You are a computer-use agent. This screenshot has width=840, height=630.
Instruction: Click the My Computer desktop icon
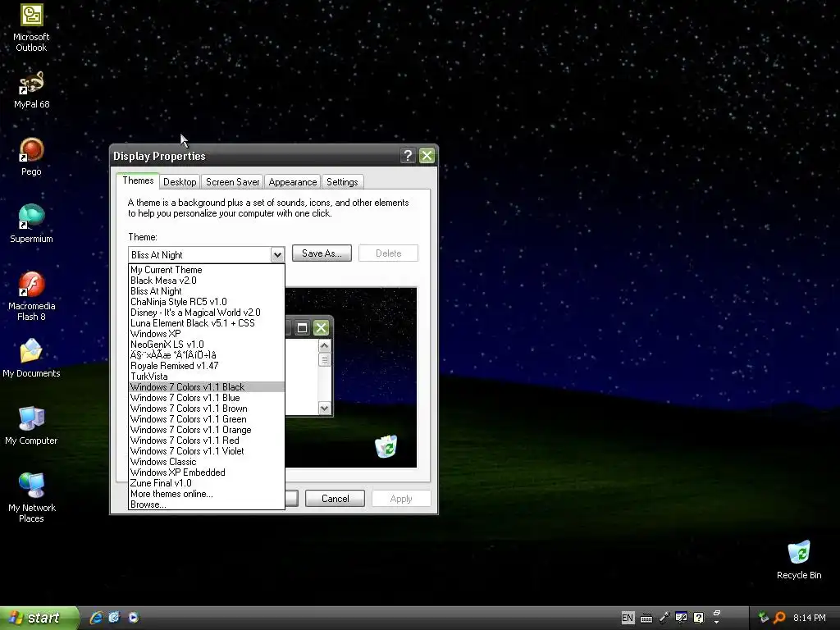[31, 426]
